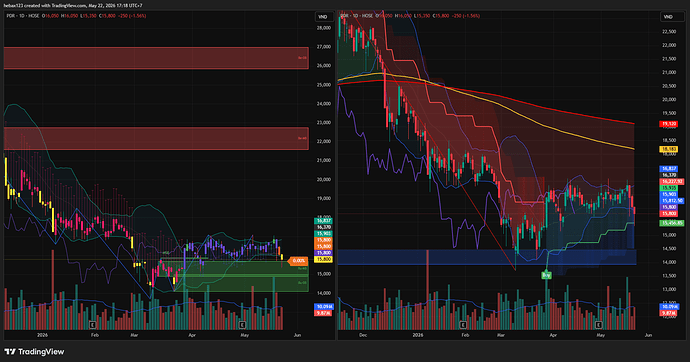Click the Dec label on right chart time axis
The width and height of the screenshot is (690, 362).
[x=363, y=335]
